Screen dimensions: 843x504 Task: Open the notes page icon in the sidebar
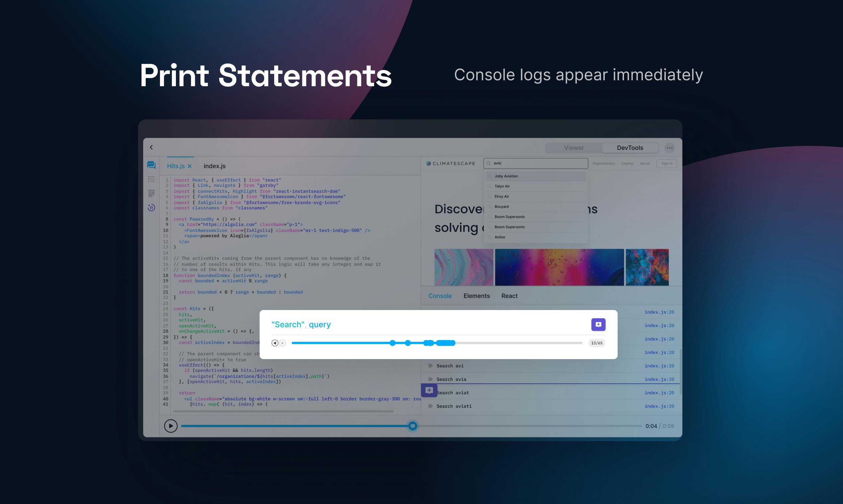pyautogui.click(x=151, y=193)
